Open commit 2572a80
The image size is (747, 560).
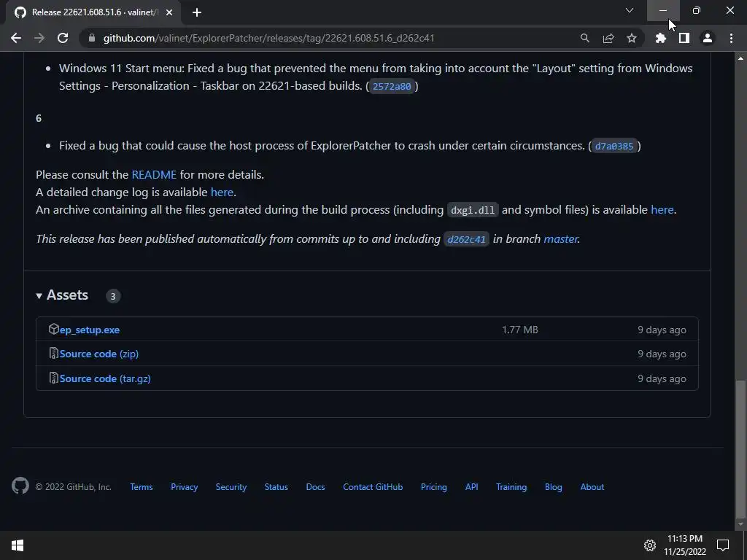pos(392,86)
